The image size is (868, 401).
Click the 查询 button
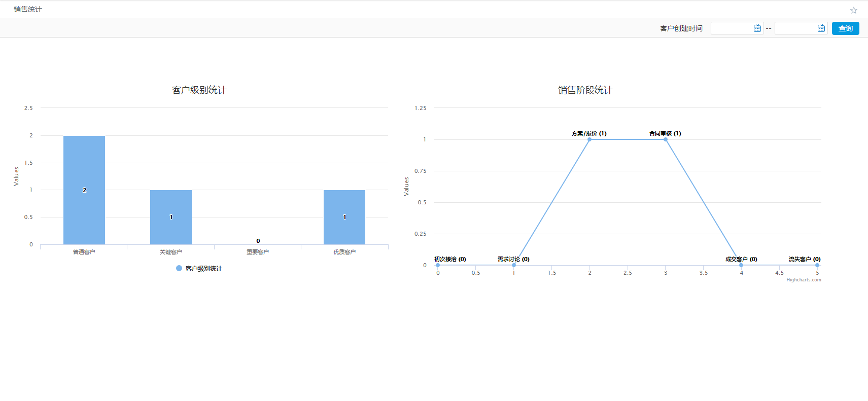coord(845,28)
